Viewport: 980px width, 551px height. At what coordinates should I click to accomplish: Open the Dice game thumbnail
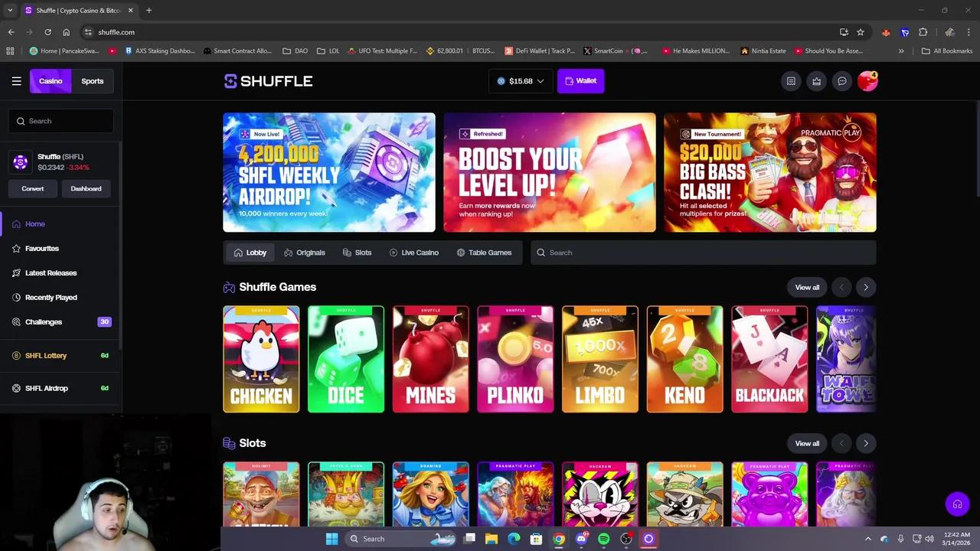345,359
